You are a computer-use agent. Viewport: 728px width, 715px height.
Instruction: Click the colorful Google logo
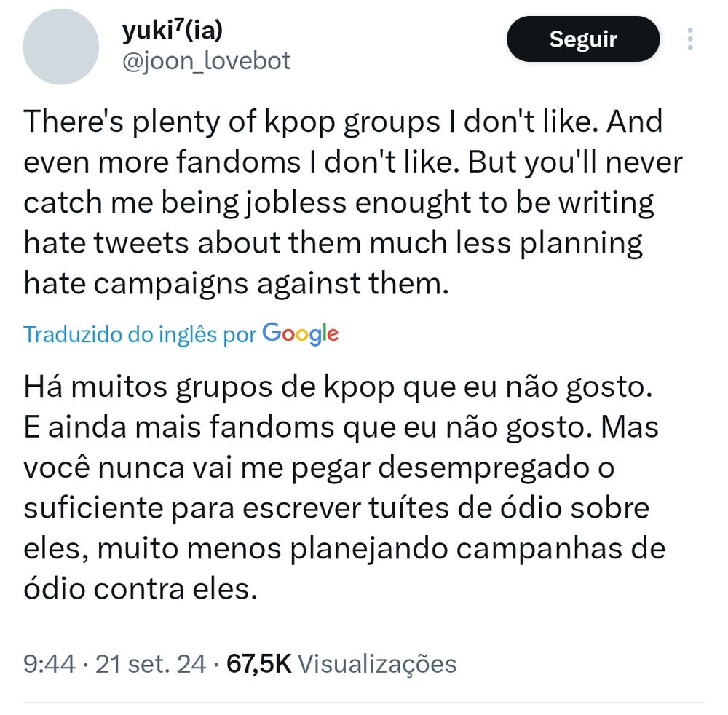301,333
